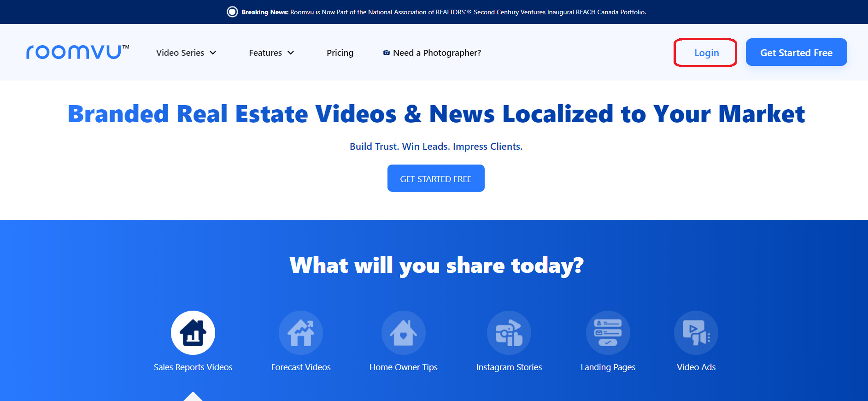Click the roomvu logo
The image size is (868, 401).
77,52
